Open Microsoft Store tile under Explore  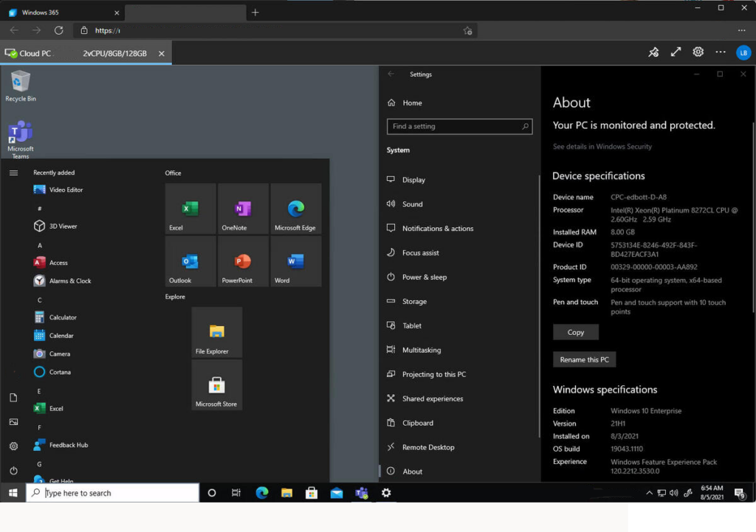pos(216,385)
